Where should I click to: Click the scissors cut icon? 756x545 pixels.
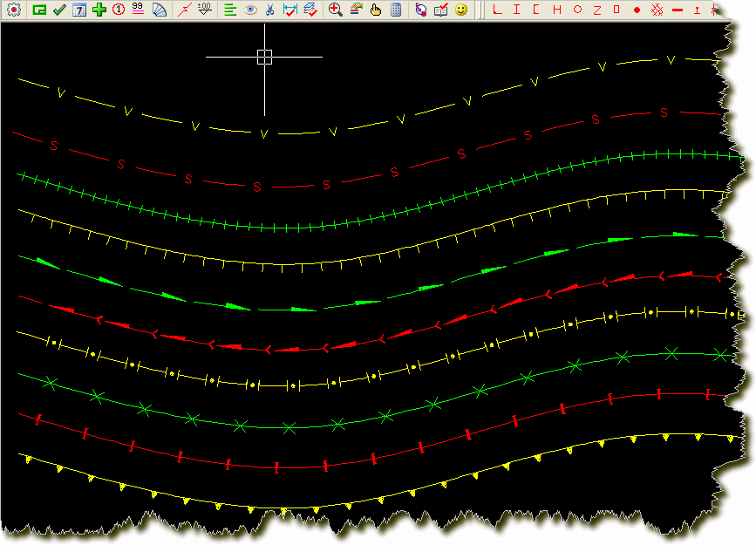point(269,10)
